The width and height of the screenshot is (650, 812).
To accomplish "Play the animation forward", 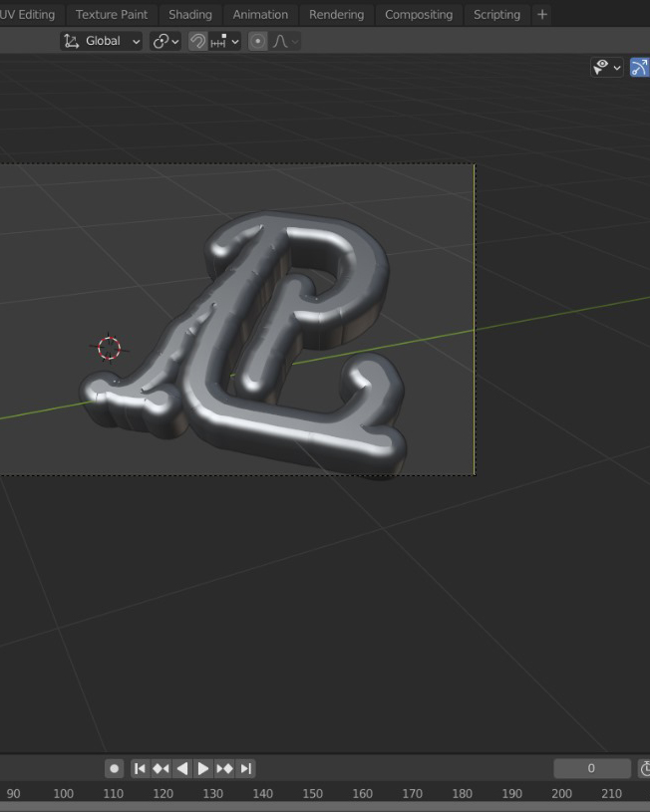I will (203, 768).
